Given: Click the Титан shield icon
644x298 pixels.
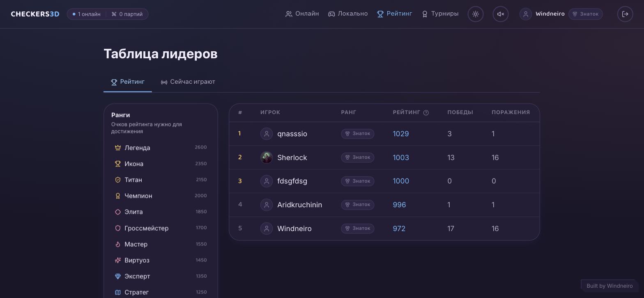Looking at the screenshot, I should 118,180.
